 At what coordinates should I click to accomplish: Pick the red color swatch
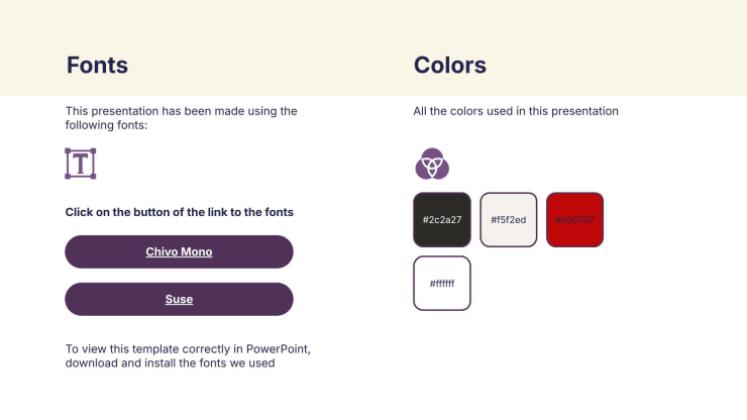tap(575, 219)
